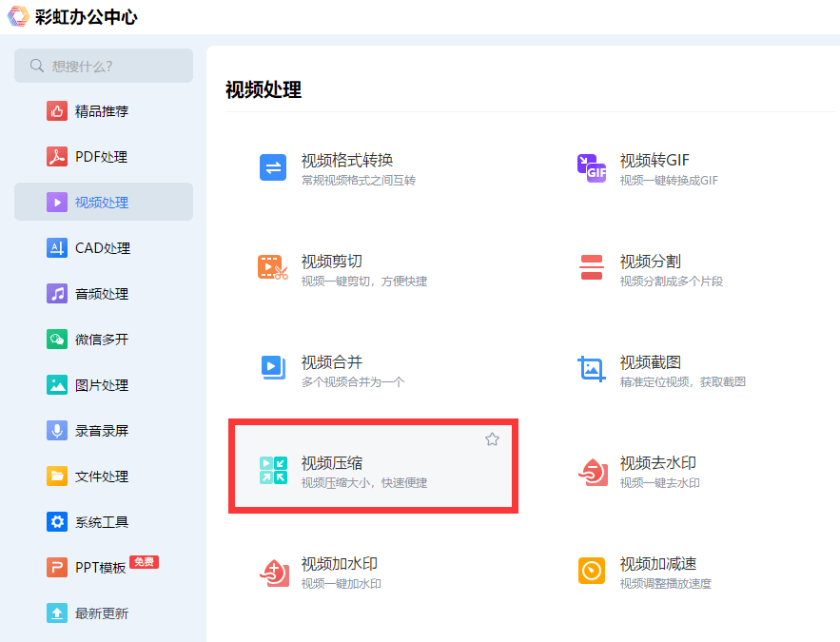
Task: Click the 视频格式转换 swap arrows icon
Action: click(x=273, y=167)
